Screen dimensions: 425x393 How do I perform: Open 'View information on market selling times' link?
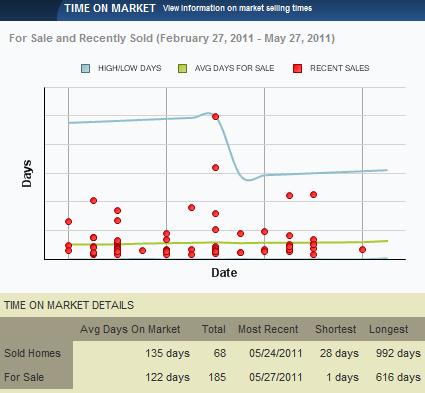point(238,8)
